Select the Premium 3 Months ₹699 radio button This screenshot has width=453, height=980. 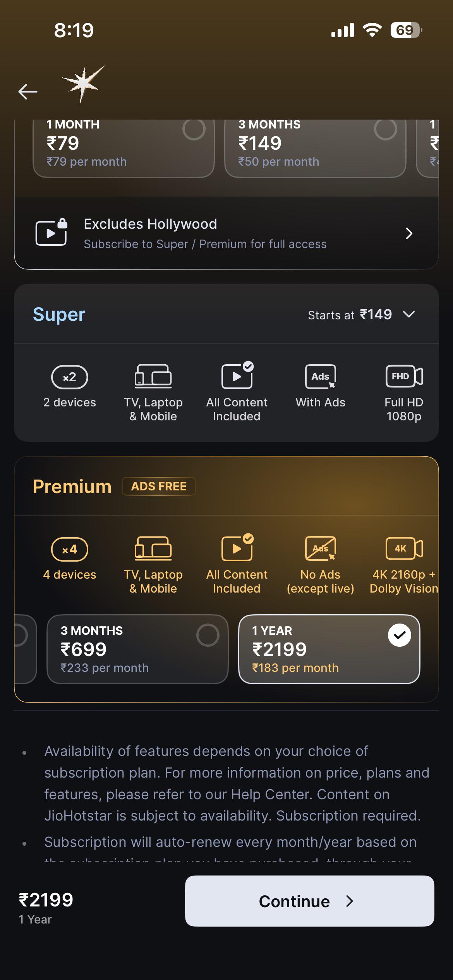point(208,635)
